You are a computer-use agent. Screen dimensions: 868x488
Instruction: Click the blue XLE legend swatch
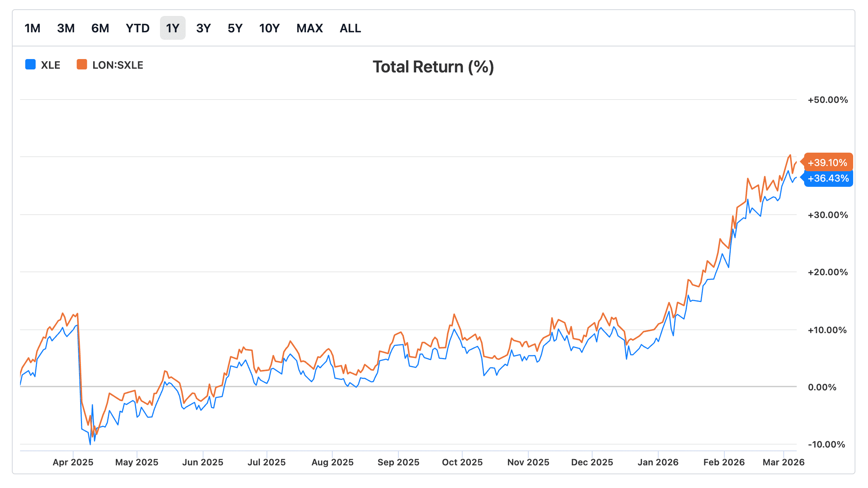point(30,65)
